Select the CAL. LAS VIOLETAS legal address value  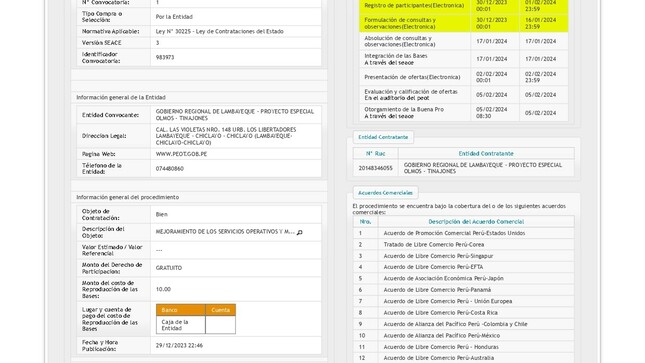226,136
